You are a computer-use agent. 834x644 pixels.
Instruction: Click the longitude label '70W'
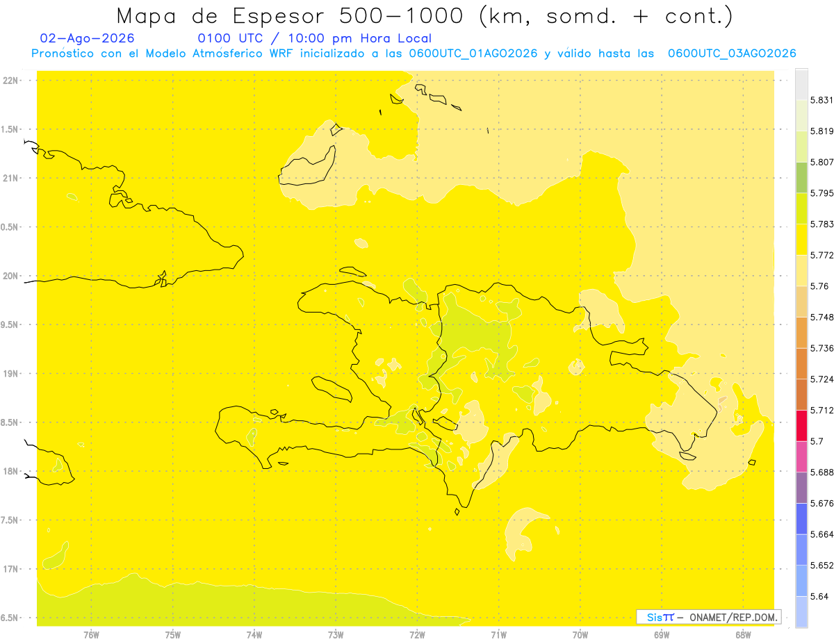[580, 635]
